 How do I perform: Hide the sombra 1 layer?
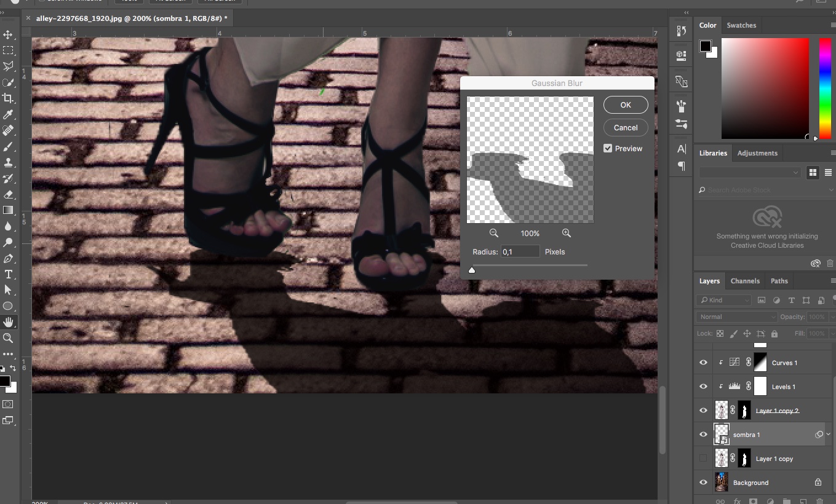coord(703,435)
